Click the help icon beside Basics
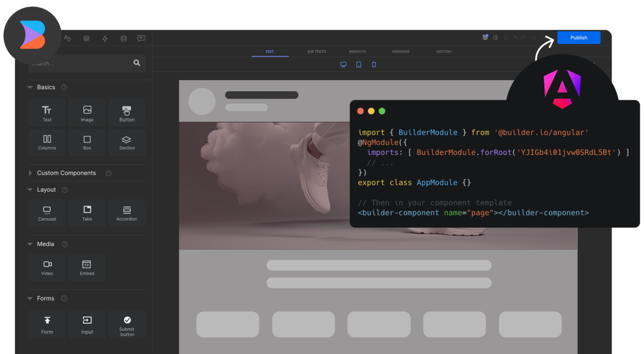 coord(64,87)
